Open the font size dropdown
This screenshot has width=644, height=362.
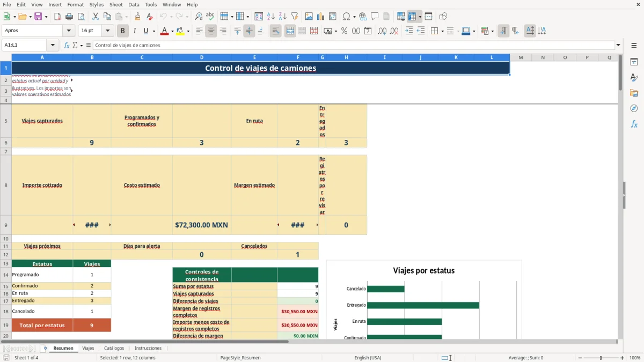click(x=108, y=31)
